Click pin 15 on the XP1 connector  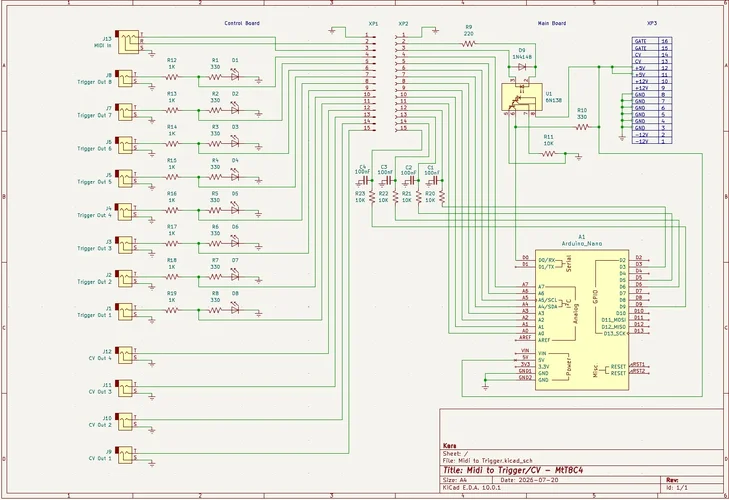367,128
